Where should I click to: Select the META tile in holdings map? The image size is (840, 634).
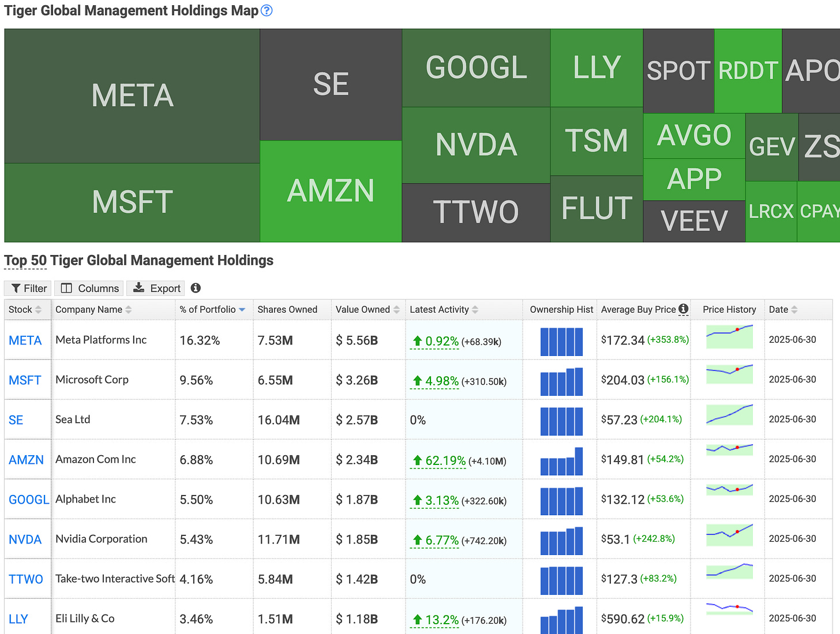(x=132, y=96)
